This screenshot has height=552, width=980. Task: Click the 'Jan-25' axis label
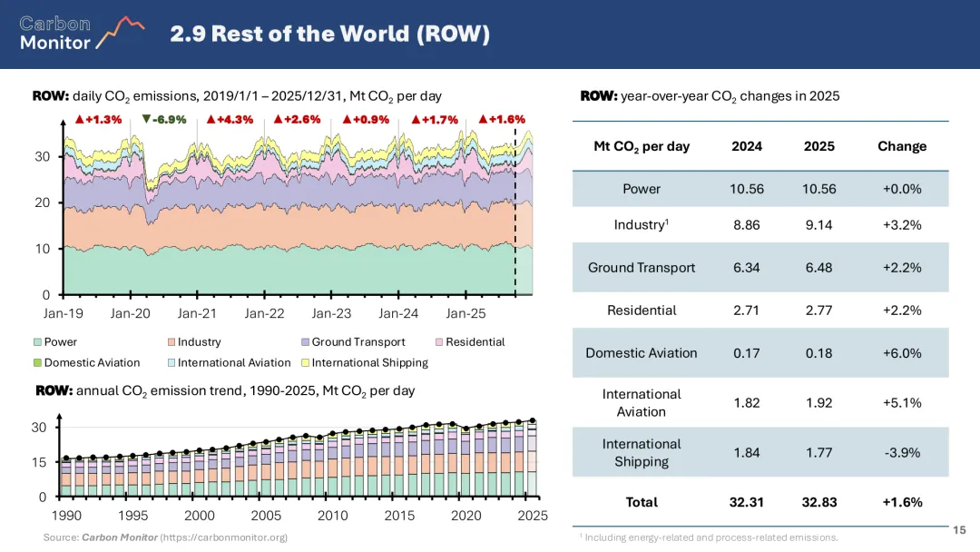point(465,313)
